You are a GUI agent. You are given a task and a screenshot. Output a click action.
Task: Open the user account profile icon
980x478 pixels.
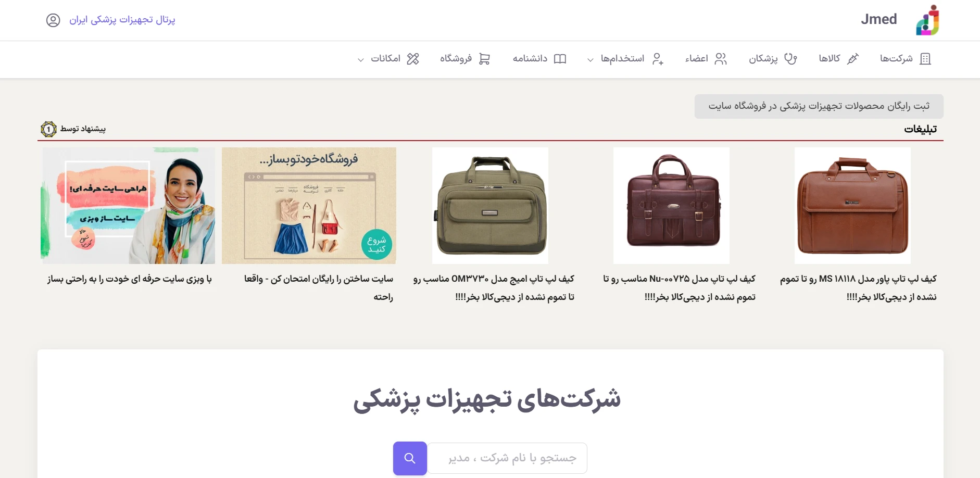pos(53,20)
